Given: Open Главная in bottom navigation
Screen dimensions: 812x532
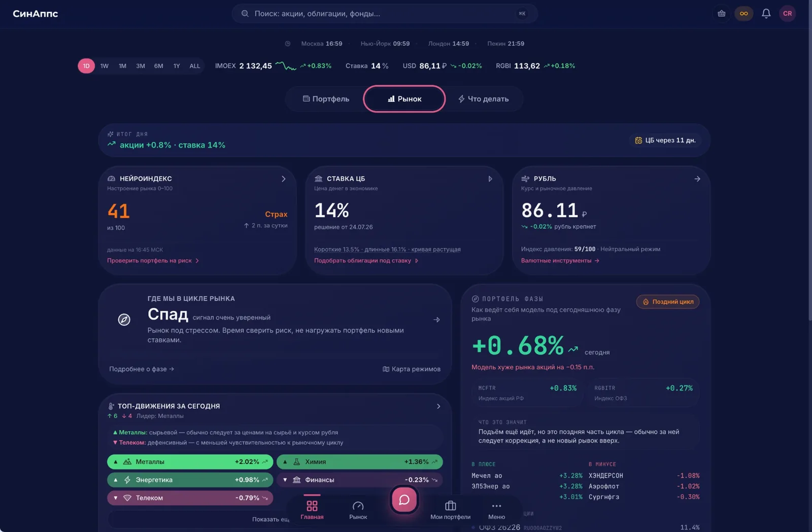Looking at the screenshot, I should point(312,510).
